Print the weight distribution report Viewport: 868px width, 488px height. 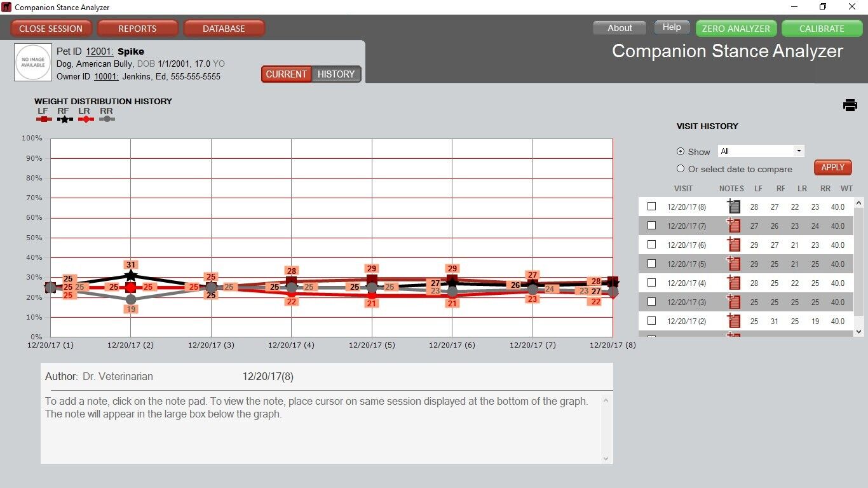[850, 105]
